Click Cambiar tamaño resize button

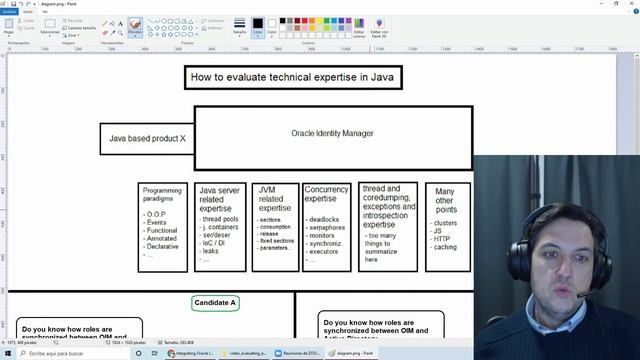click(x=79, y=28)
